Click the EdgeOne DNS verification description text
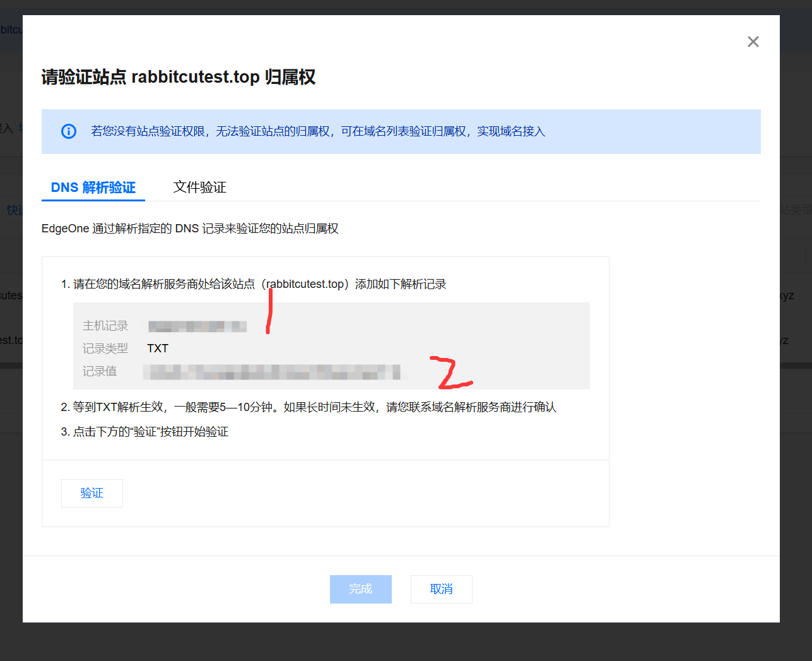812x661 pixels. point(190,229)
